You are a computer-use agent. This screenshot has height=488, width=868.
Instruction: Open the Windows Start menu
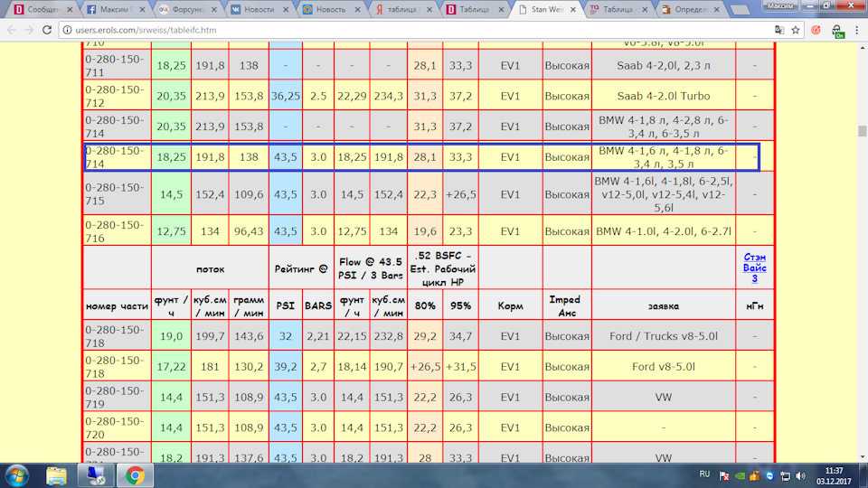16,476
